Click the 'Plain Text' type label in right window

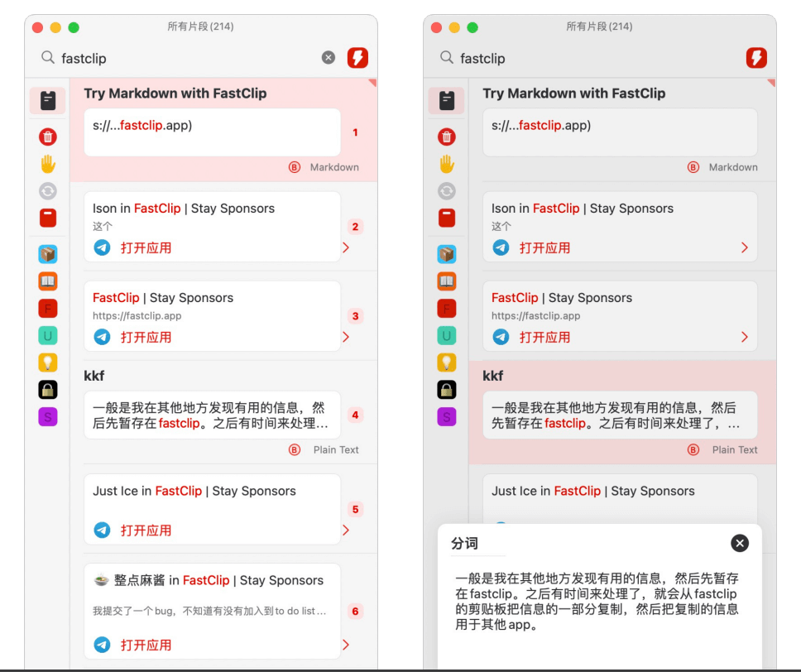coord(735,449)
